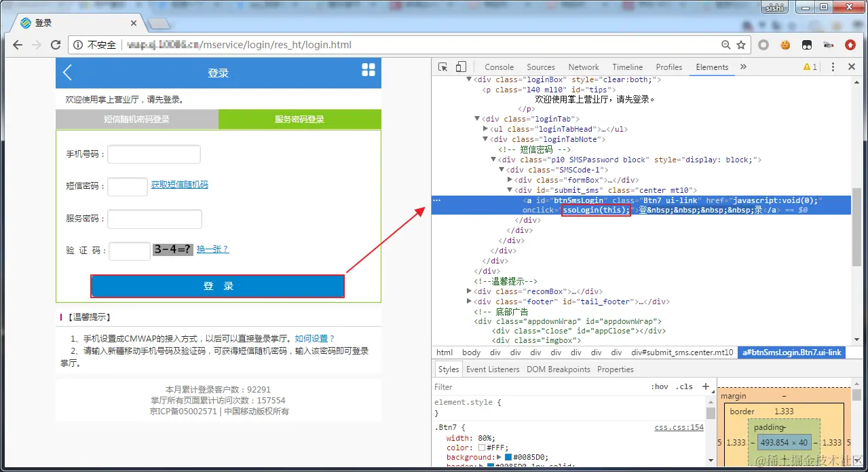This screenshot has height=472, width=868.
Task: Bookmark the page using the star icon
Action: (742, 44)
